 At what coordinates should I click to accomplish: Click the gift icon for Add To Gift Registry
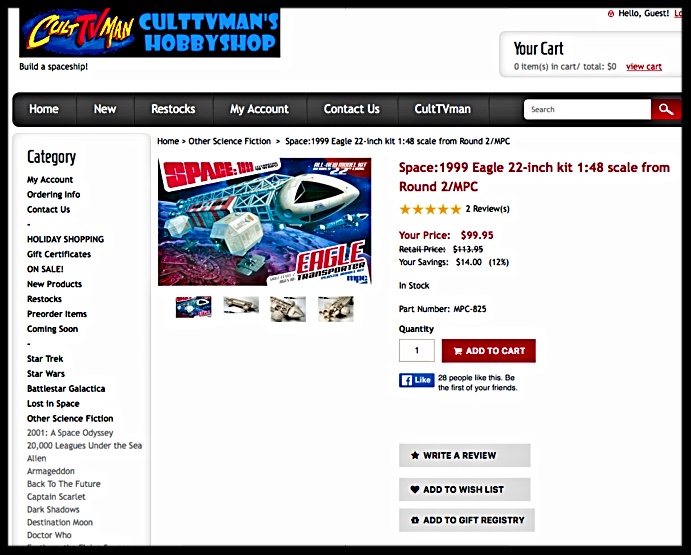point(415,520)
